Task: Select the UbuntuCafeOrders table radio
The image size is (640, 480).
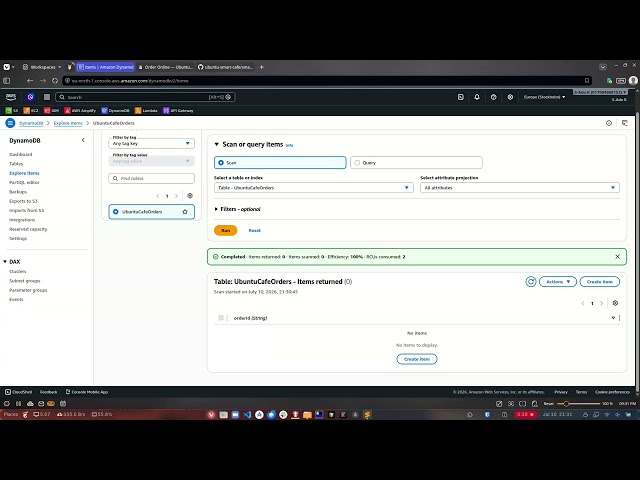Action: pos(116,212)
